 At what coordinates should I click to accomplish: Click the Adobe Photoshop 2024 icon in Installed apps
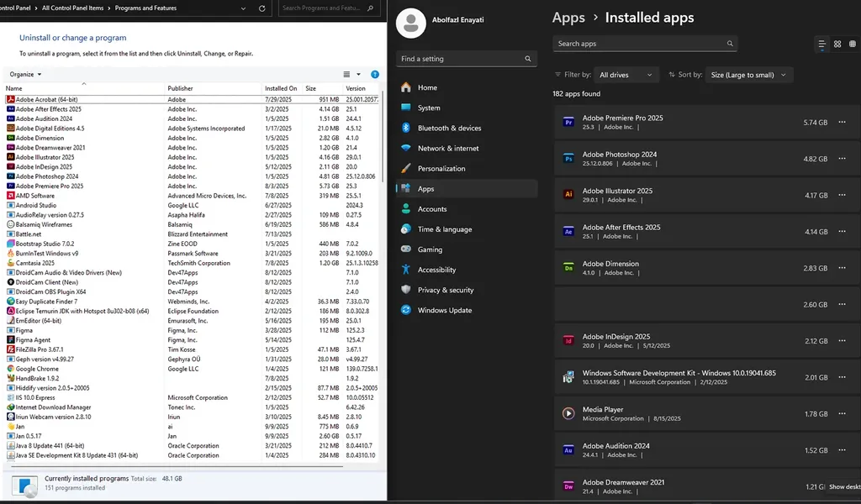(x=568, y=159)
